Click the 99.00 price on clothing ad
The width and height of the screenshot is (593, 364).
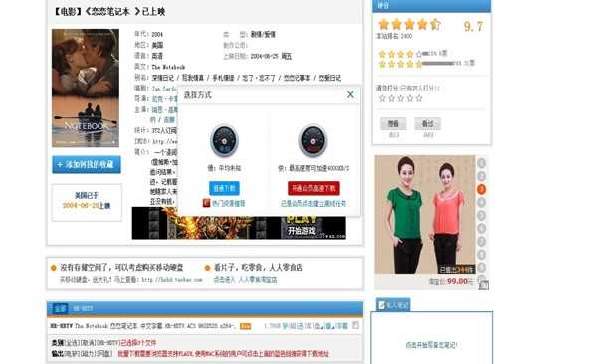(458, 281)
